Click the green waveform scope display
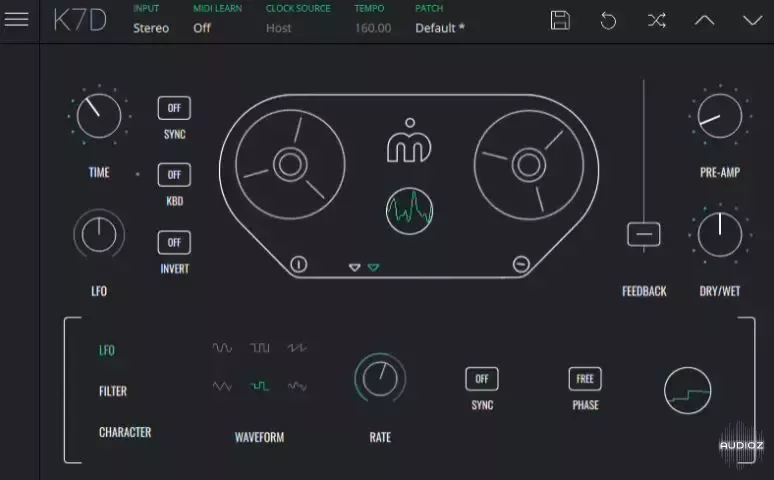Screen dimensions: 774x480 (409, 211)
